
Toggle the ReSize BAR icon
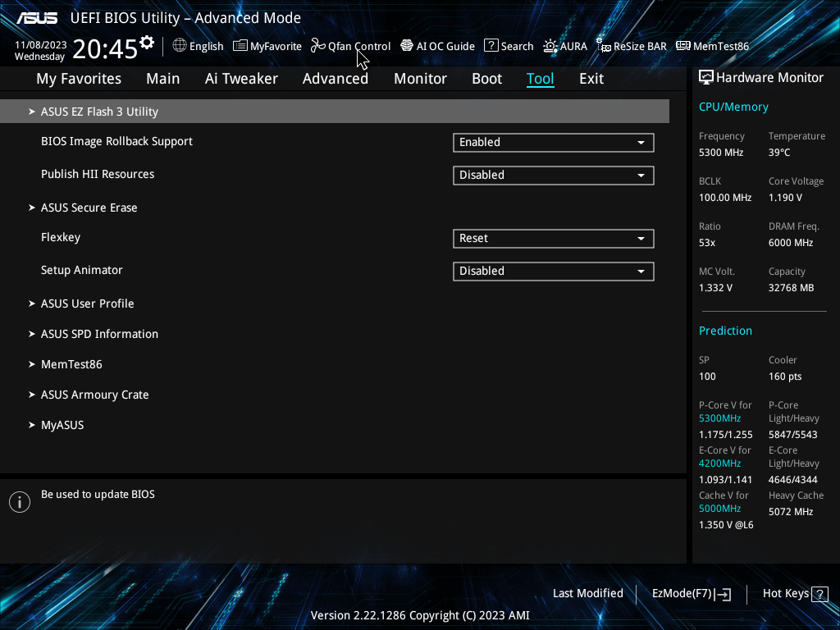click(x=604, y=46)
